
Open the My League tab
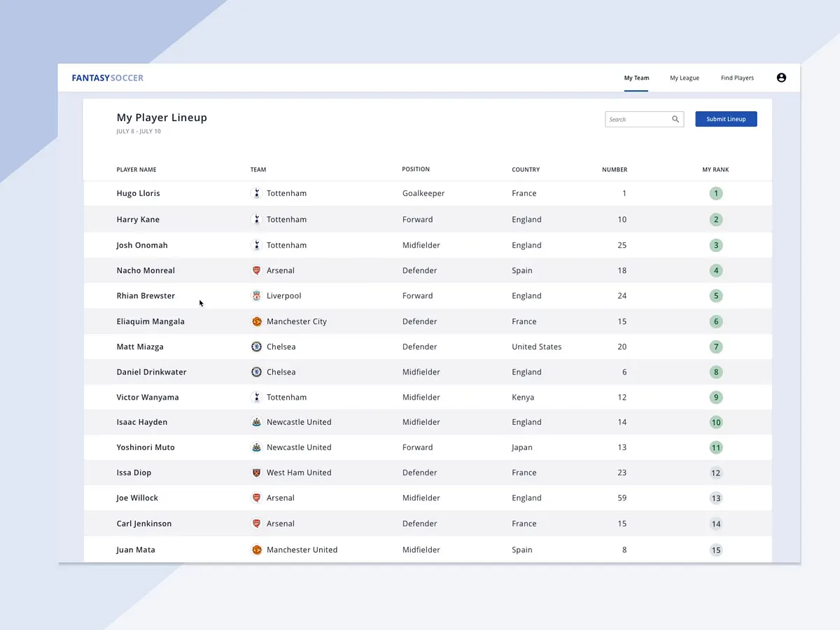click(684, 78)
